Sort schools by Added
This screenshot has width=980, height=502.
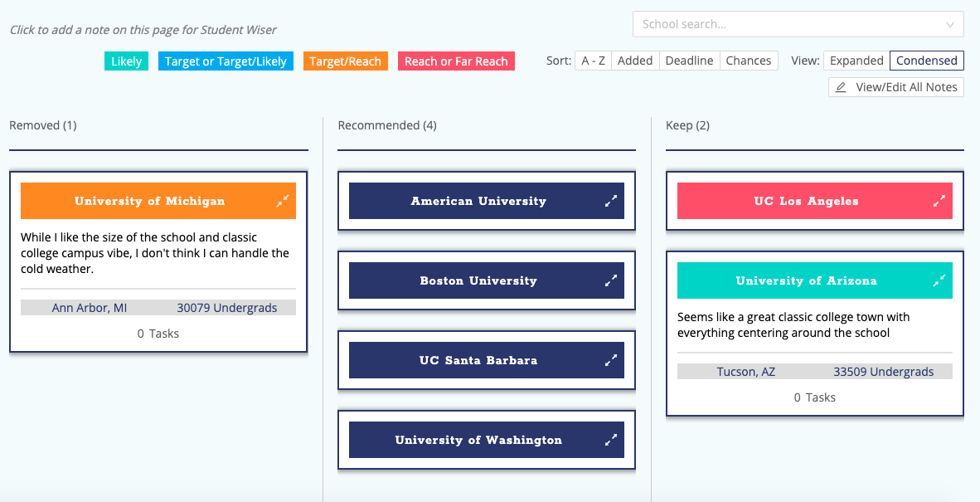tap(635, 61)
